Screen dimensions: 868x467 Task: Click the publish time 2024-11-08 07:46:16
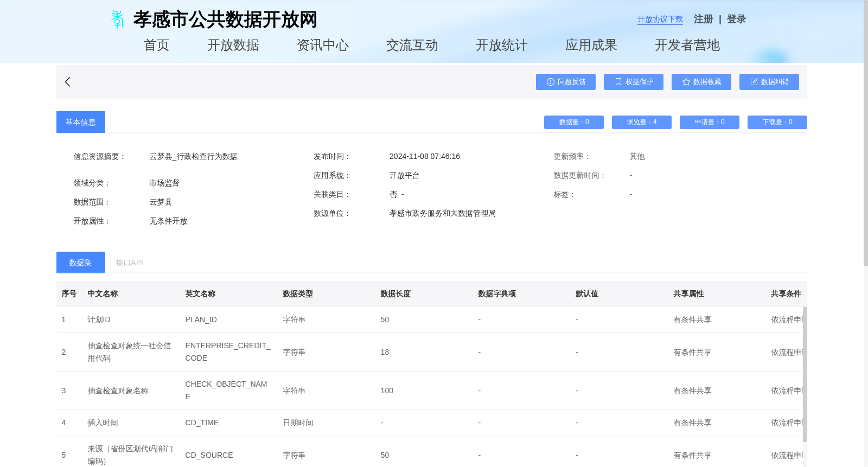[425, 156]
